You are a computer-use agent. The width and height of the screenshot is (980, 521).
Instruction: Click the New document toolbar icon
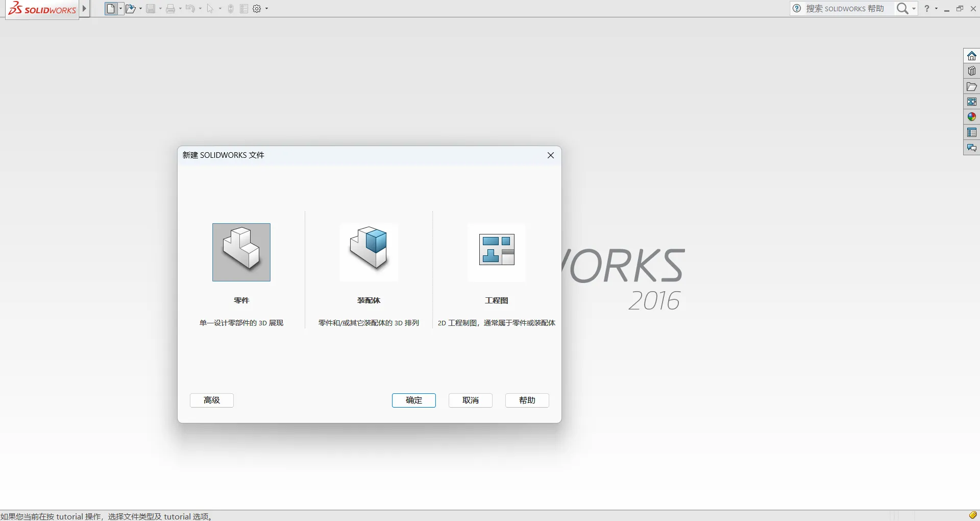click(x=111, y=9)
